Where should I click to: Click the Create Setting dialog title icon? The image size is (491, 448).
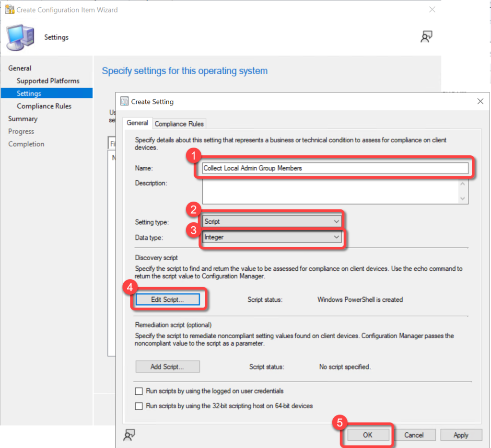tap(125, 102)
